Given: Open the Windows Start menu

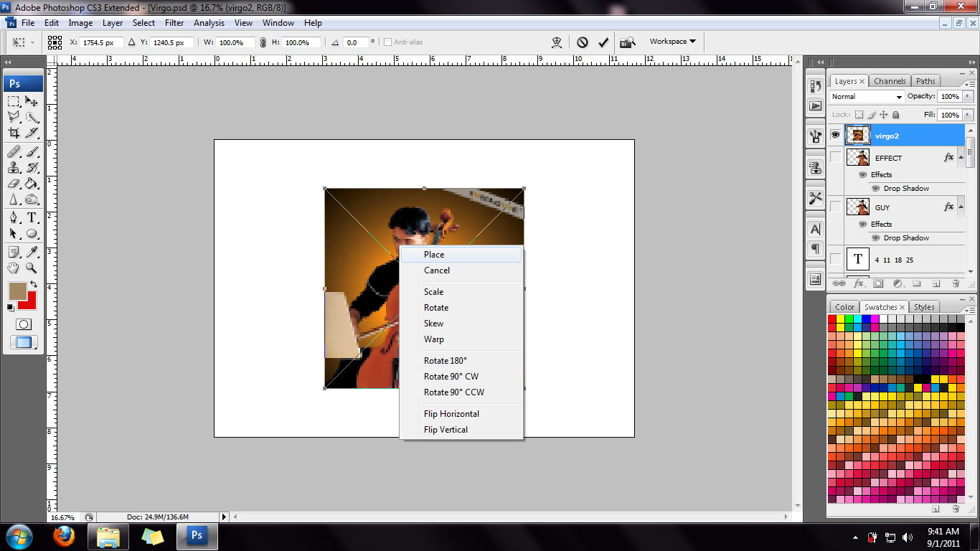Looking at the screenshot, I should pos(18,536).
